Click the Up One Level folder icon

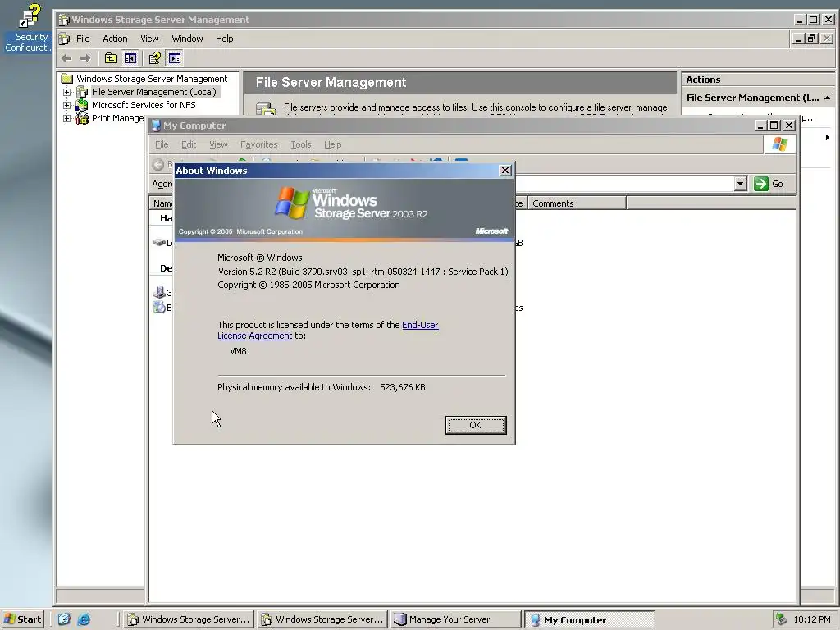click(111, 58)
